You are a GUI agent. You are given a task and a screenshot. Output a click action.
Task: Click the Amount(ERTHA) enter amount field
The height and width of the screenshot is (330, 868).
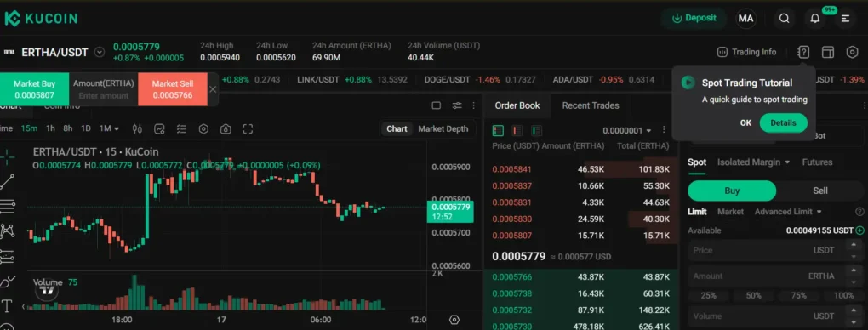pos(104,95)
